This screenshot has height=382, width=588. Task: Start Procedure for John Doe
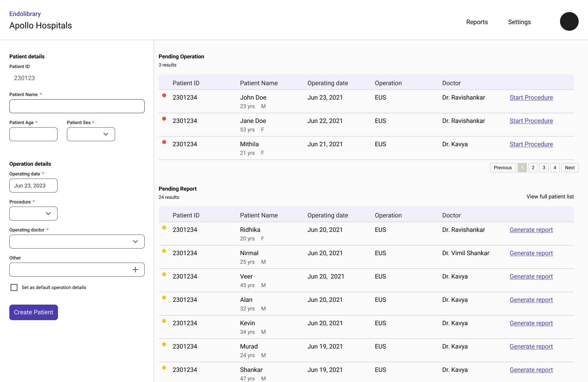[531, 98]
